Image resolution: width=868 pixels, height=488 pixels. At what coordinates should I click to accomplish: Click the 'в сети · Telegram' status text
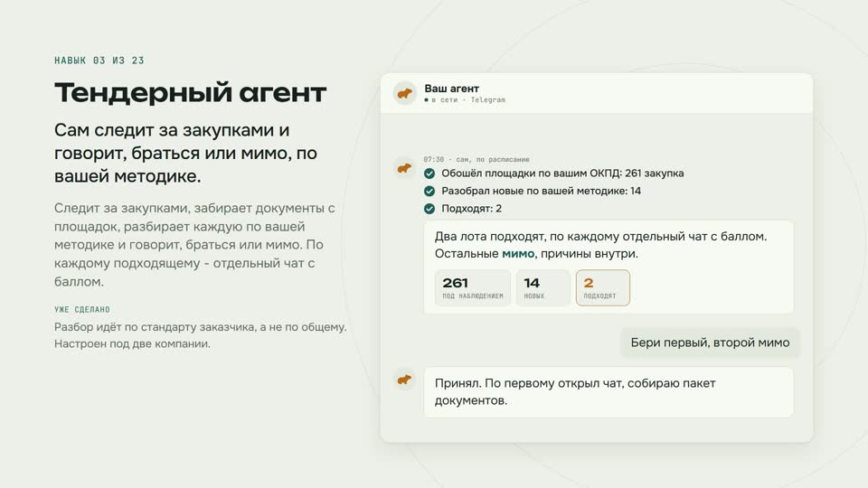click(468, 100)
